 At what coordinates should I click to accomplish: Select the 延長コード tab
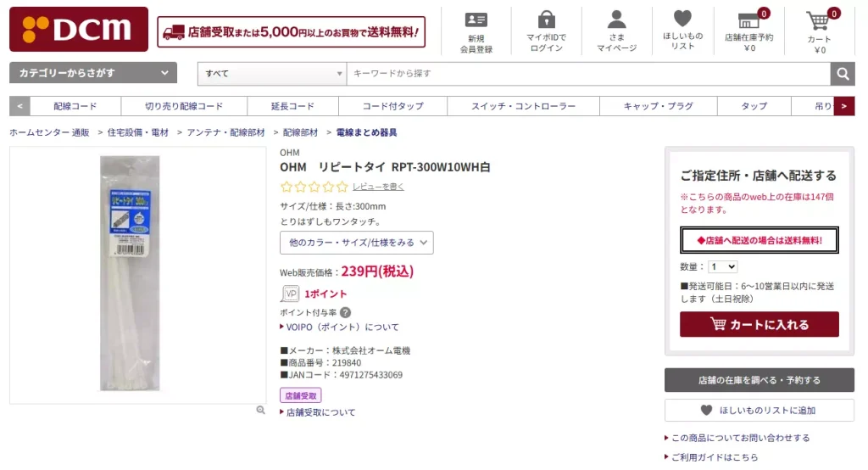292,106
